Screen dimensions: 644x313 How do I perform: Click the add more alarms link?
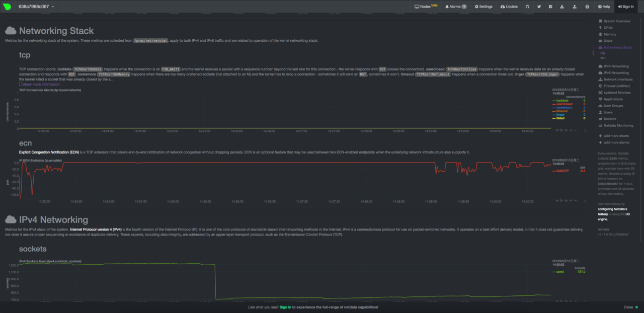point(614,142)
